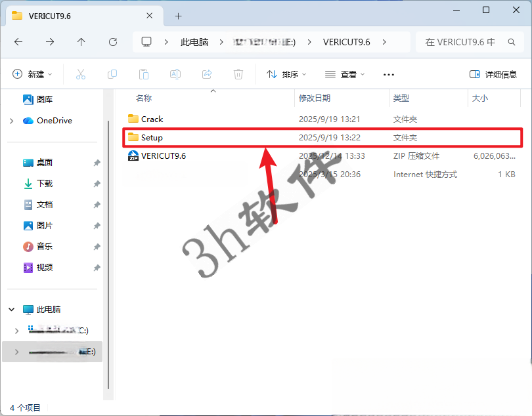Expand chevron after 此电脑 in address bar
532x416 pixels.
[x=221, y=42]
